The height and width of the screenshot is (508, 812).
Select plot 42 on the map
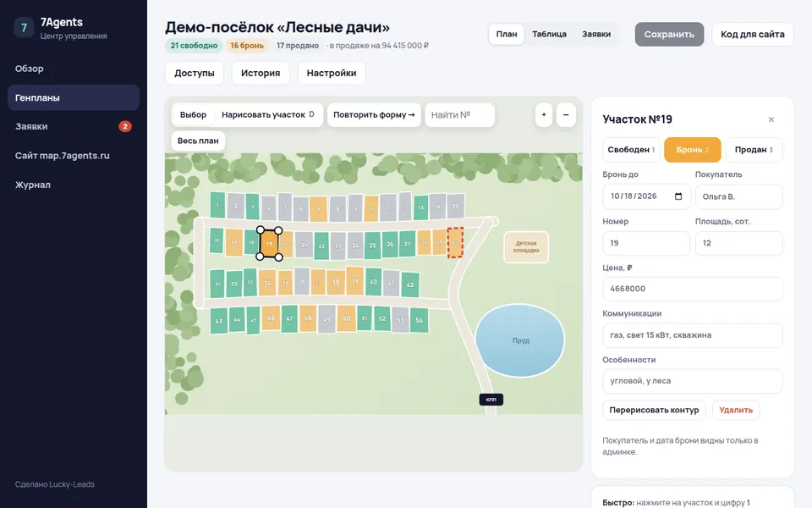tap(410, 284)
